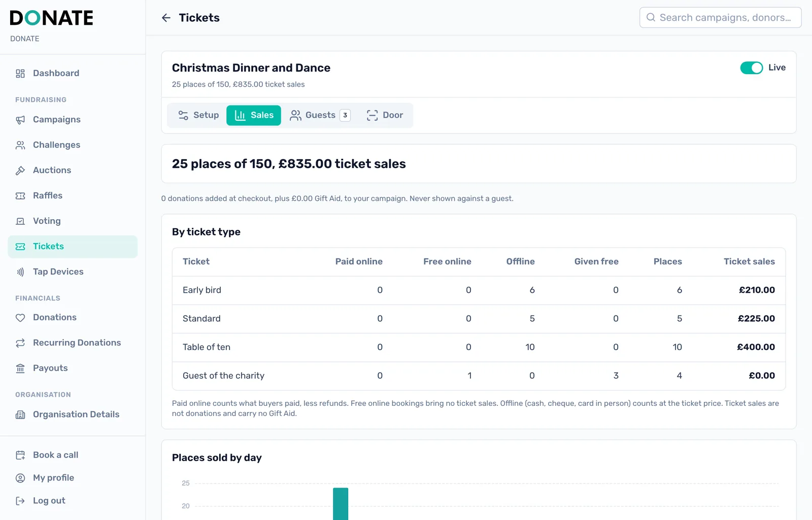Image resolution: width=812 pixels, height=520 pixels.
Task: Click the Voting icon in sidebar
Action: coord(20,221)
